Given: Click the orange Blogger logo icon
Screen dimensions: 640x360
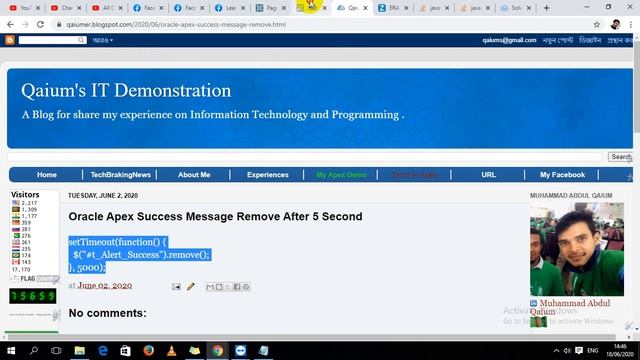Looking at the screenshot, I should tap(10, 40).
